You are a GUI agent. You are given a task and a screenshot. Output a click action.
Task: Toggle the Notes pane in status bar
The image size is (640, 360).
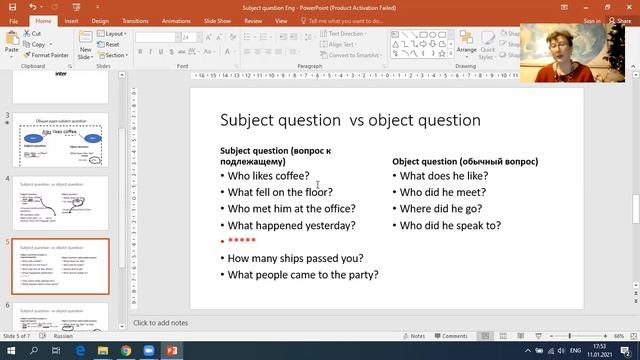414,336
